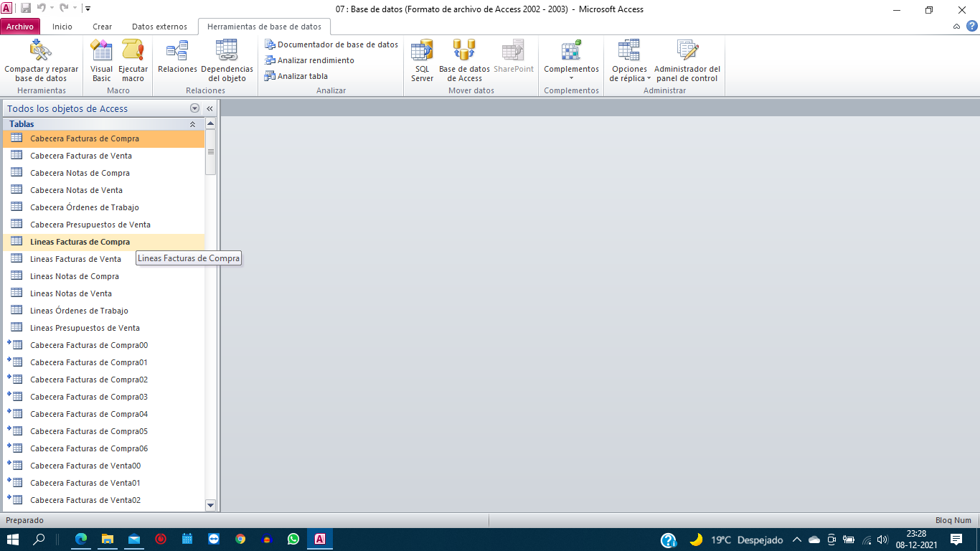Open the Customize Quick Access Toolbar dropdown
This screenshot has width=980, height=551.
(x=88, y=9)
